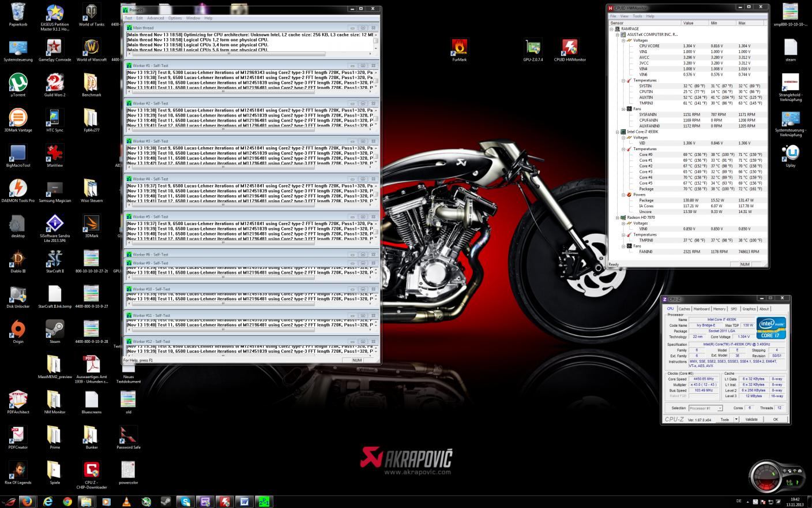The image size is (812, 508).
Task: Select the Diablo III desktop icon
Action: coord(18,262)
